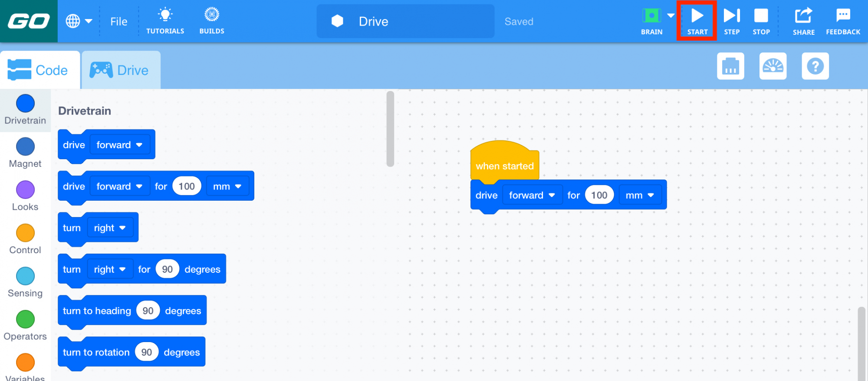Viewport: 868px width, 381px height.
Task: Edit 100 value in workspace drive block
Action: click(599, 195)
